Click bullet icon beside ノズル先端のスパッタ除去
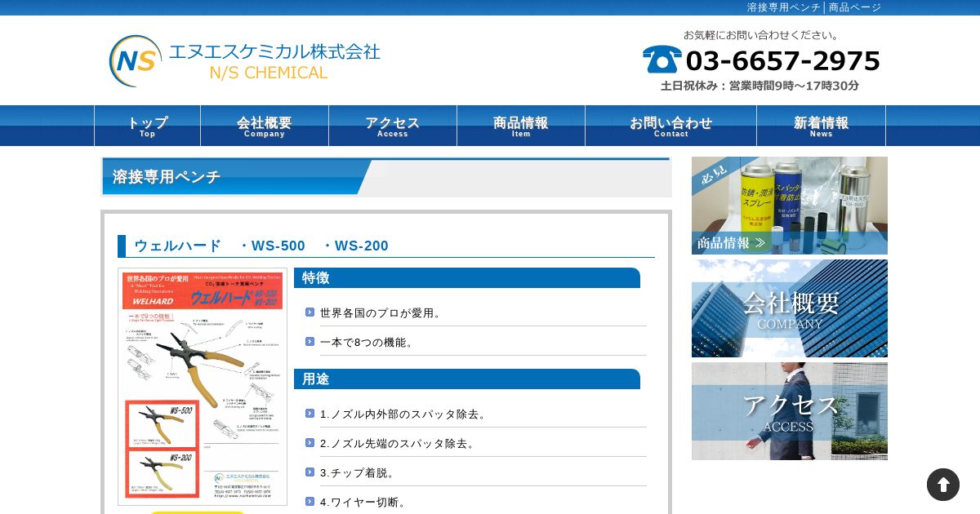 310,442
